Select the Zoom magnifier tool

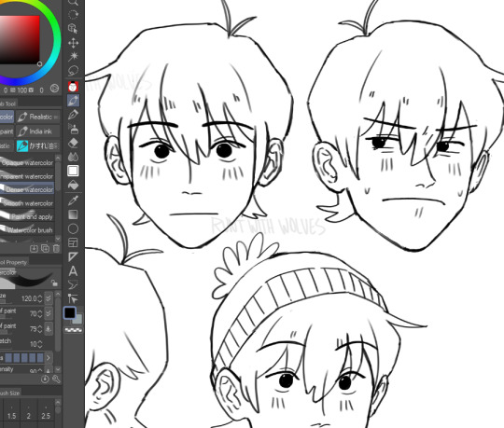(x=74, y=2)
